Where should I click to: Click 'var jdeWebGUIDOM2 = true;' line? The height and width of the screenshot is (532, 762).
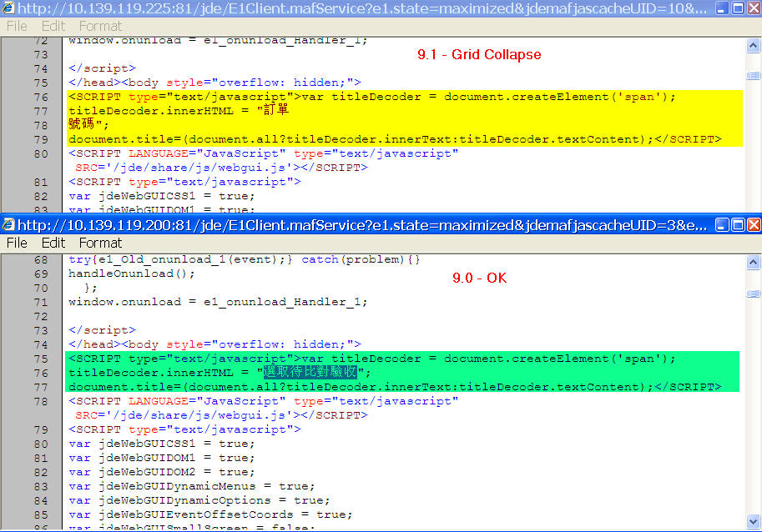click(x=161, y=472)
